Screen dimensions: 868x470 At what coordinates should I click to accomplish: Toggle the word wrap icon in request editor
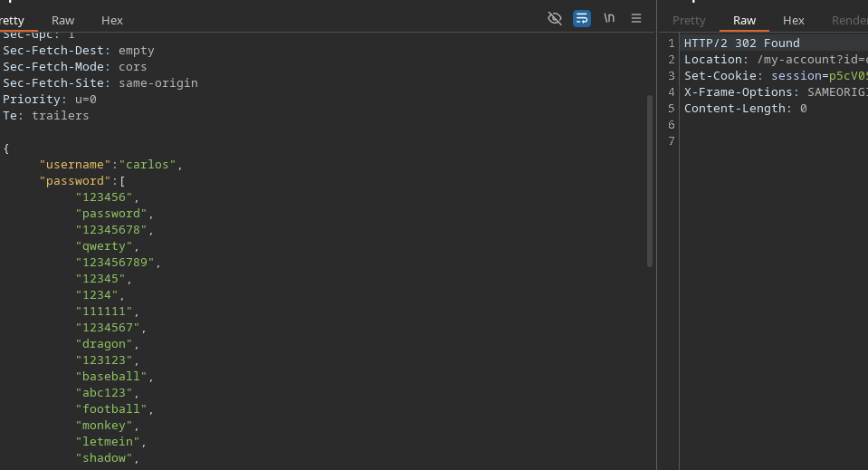(x=582, y=18)
